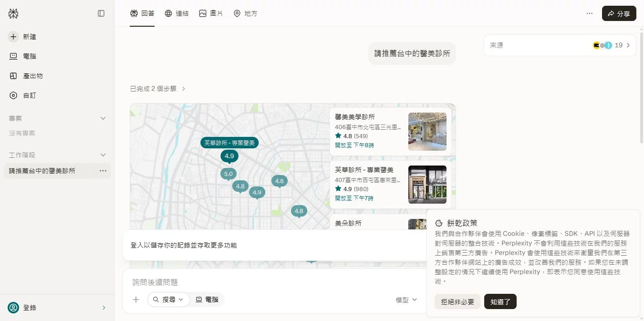Switch to the 回答 tab

click(142, 13)
